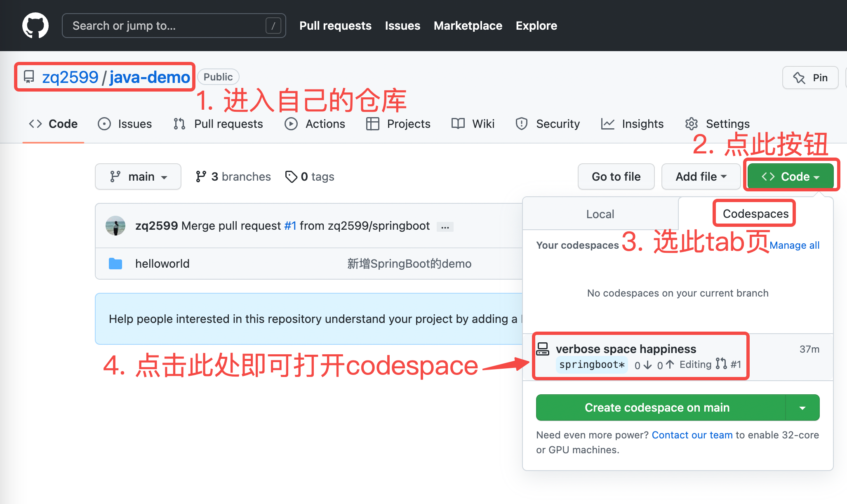Click the Pin repository button
Viewport: 847px width, 504px height.
click(x=810, y=77)
